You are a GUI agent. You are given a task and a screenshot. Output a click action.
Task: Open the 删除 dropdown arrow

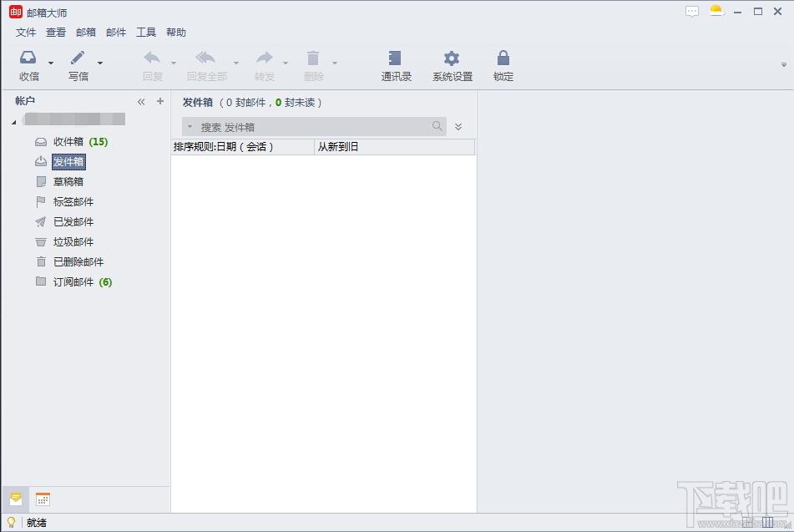pos(335,63)
